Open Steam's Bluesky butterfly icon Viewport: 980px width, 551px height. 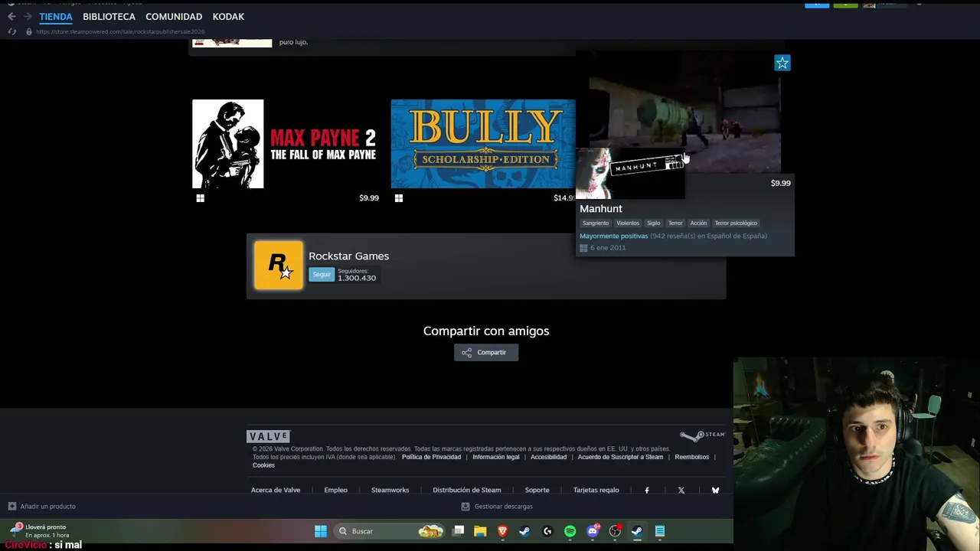click(x=715, y=491)
